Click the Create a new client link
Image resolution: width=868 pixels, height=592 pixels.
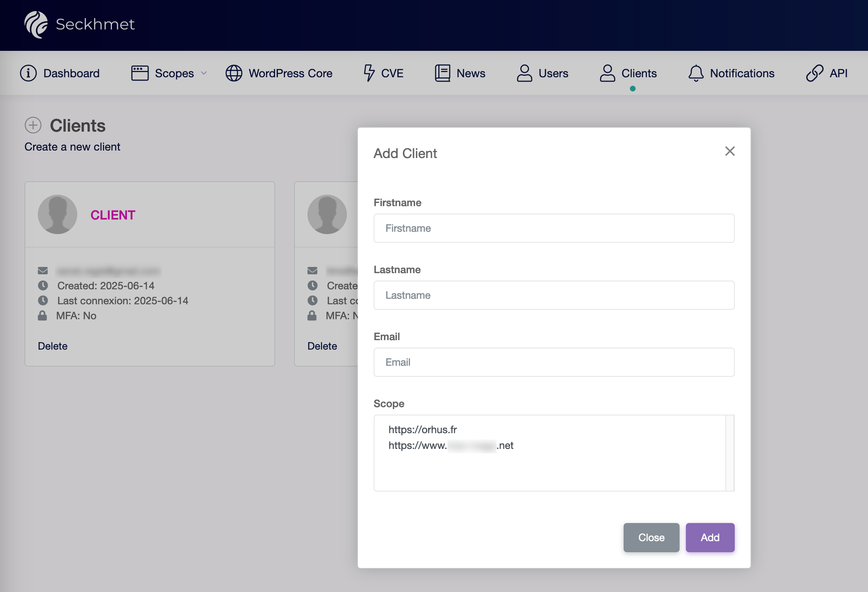coord(72,147)
